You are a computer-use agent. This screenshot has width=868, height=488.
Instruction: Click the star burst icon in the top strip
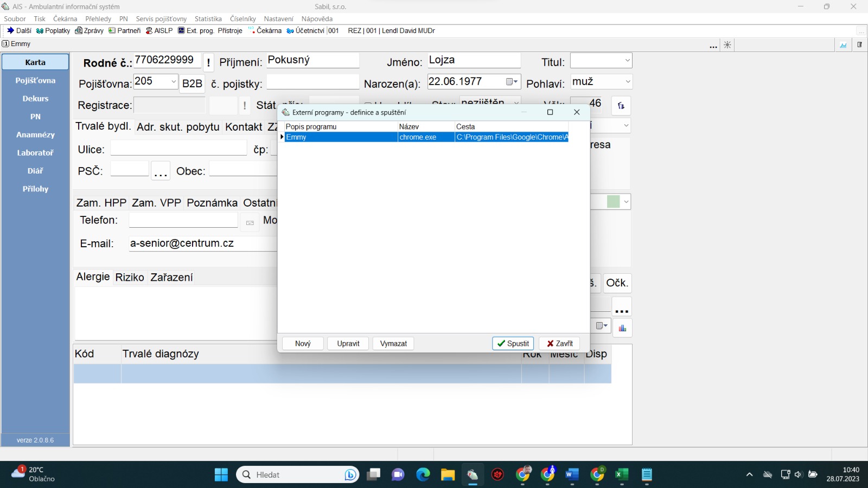(x=727, y=45)
